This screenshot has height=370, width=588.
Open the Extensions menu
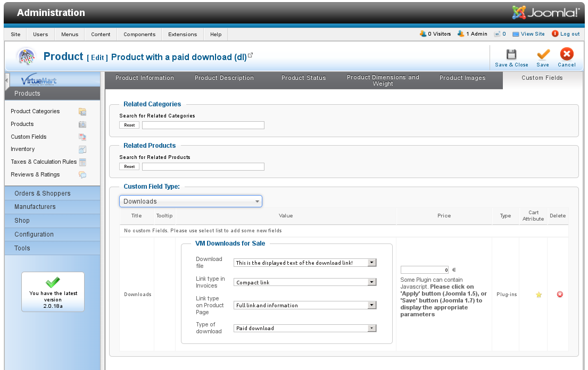click(x=183, y=35)
